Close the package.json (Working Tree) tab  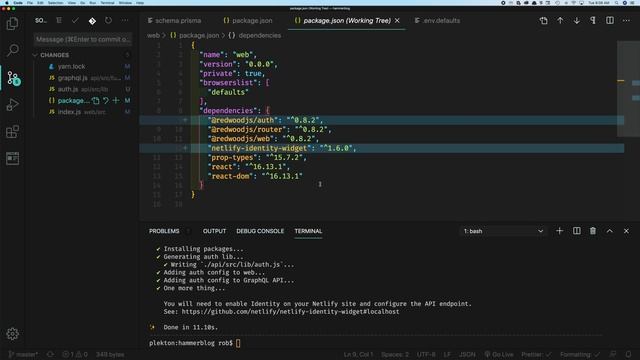click(397, 20)
